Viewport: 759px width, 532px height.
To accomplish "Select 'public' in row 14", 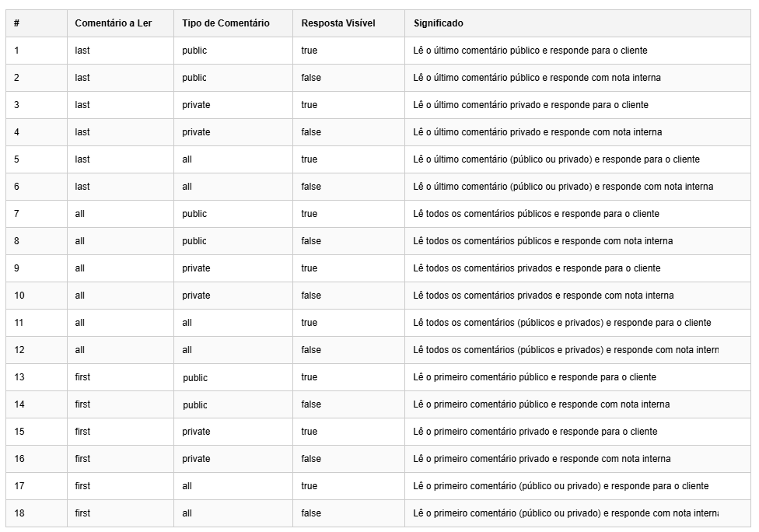I will tap(195, 405).
